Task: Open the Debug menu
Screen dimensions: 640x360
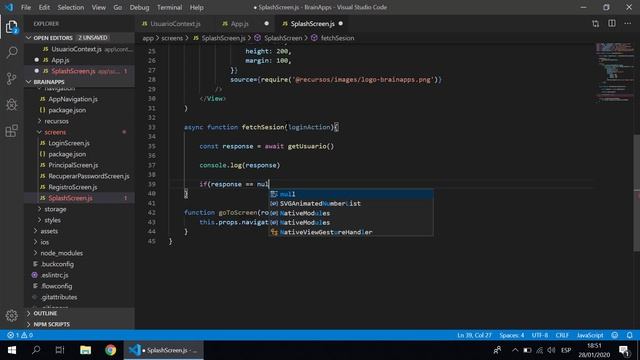Action: point(139,7)
